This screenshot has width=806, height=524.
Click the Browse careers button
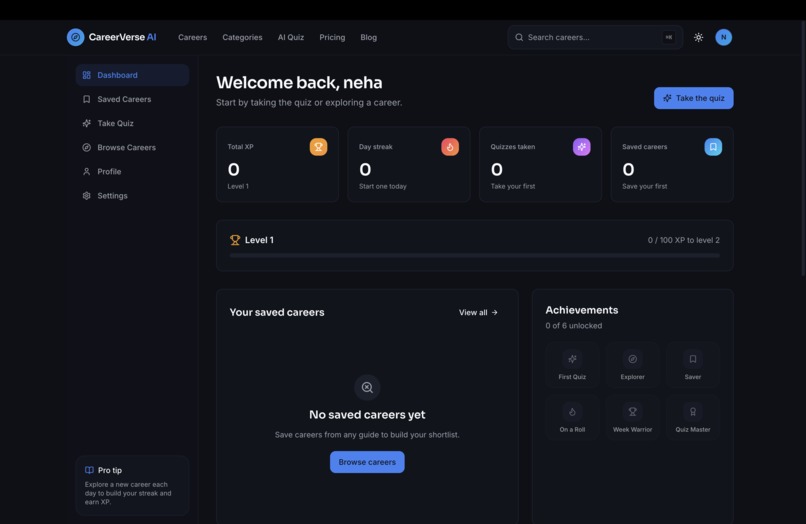click(367, 462)
